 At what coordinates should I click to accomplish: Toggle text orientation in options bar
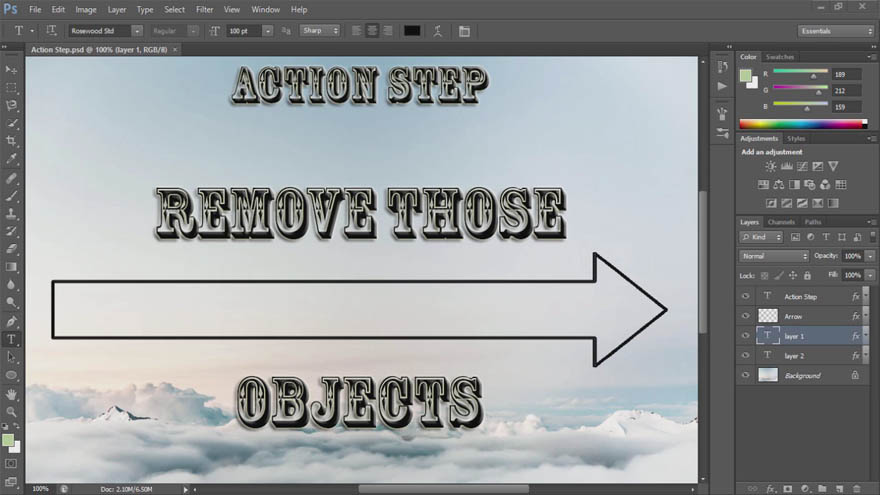coord(51,30)
